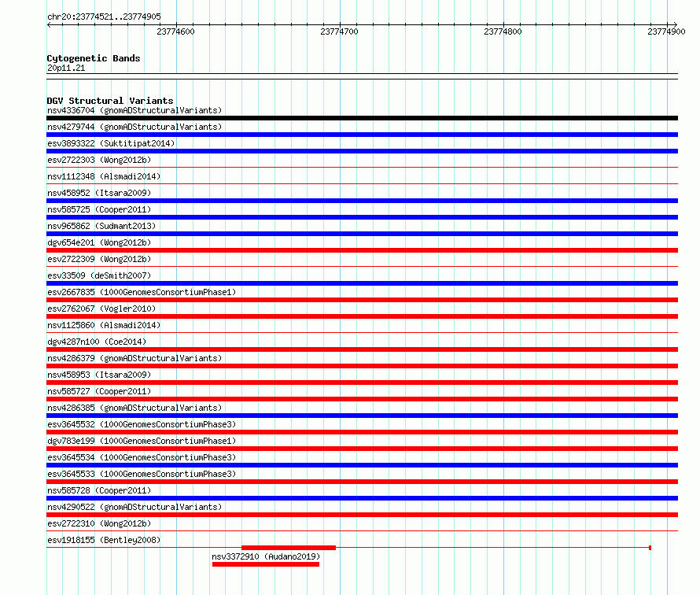Viewport: 700px width, 595px height.
Task: Click the 23774600 ruler position label
Action: pyautogui.click(x=175, y=31)
